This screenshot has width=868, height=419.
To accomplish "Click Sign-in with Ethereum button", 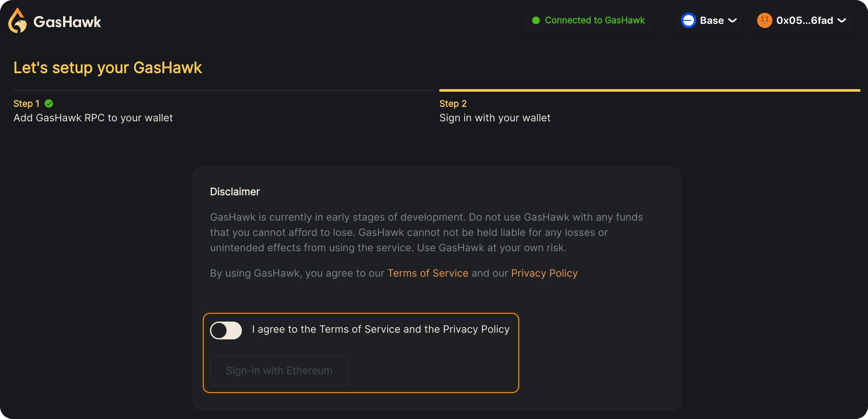I will point(279,371).
